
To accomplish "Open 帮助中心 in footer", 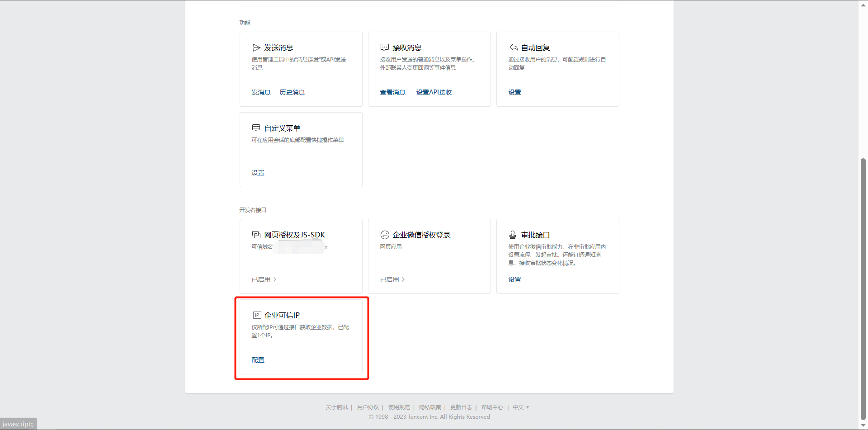I will pyautogui.click(x=492, y=407).
